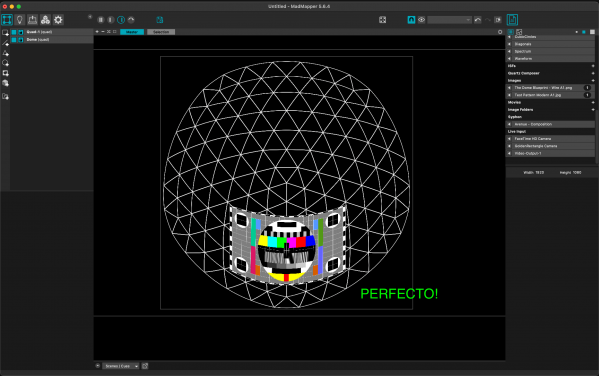Select the Dome surface row
Image resolution: width=599 pixels, height=376 pixels.
(x=52, y=40)
